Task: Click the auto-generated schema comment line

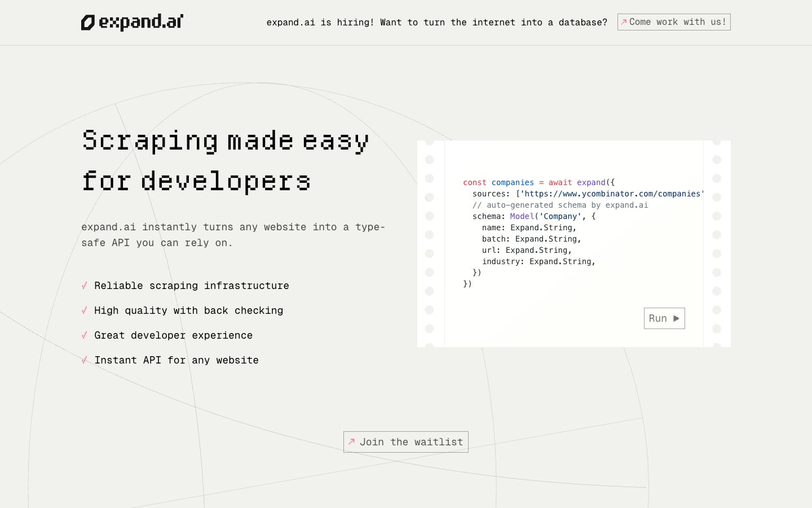Action: point(560,205)
